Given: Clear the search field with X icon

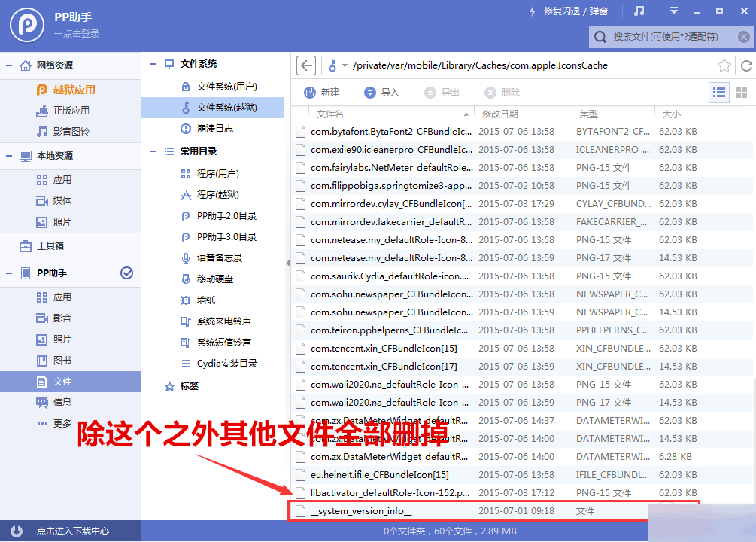Looking at the screenshot, I should point(743,37).
